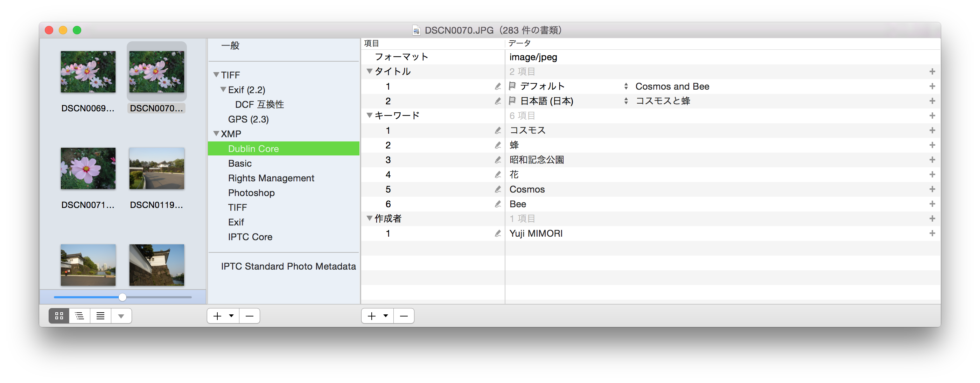The height and width of the screenshot is (383, 980).
Task: Click pencil edit icon for keyword 花
Action: (498, 174)
